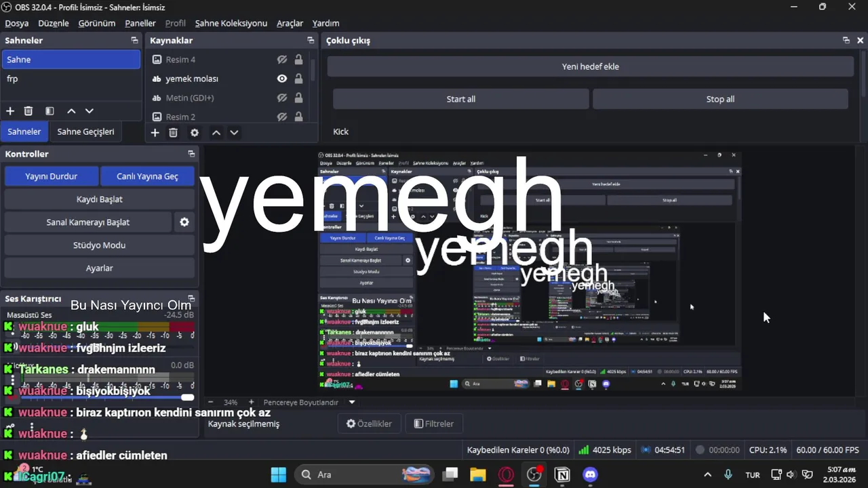Open the Düzenle menu
The image size is (868, 488).
54,23
